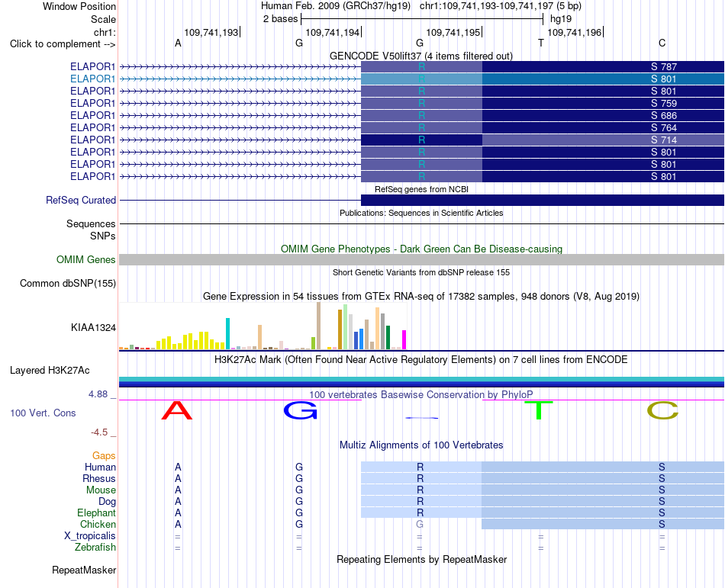The height and width of the screenshot is (588, 725).
Task: Click the 'Click to complement -->' label
Action: point(63,44)
